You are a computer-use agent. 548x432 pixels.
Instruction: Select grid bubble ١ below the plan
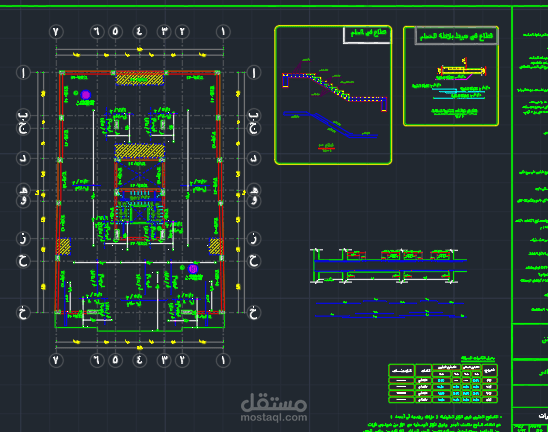click(x=223, y=360)
